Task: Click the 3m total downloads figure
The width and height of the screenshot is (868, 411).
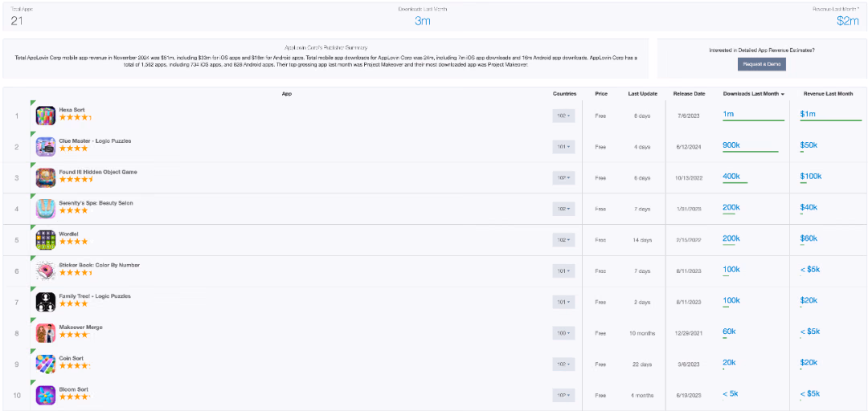Action: coord(423,22)
